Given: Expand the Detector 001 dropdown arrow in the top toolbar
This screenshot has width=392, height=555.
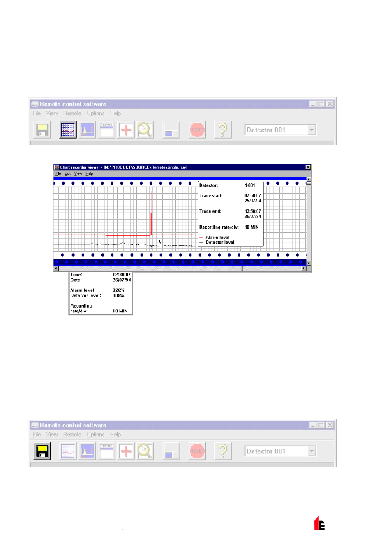Looking at the screenshot, I should pyautogui.click(x=312, y=130).
